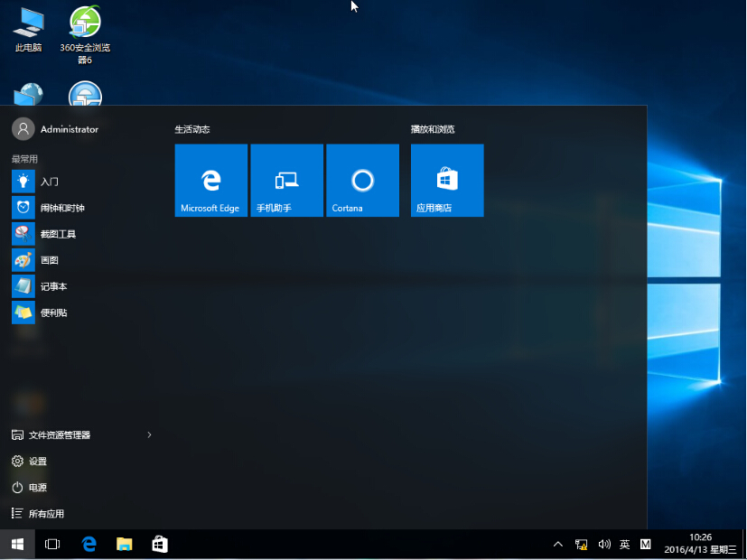
Task: Switch the 英 input language indicator
Action: tap(624, 544)
